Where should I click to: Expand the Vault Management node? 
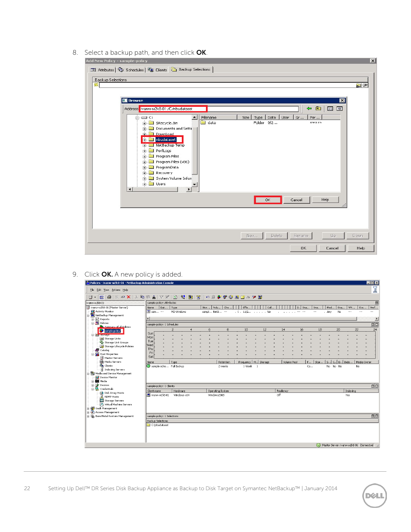[x=88, y=408]
